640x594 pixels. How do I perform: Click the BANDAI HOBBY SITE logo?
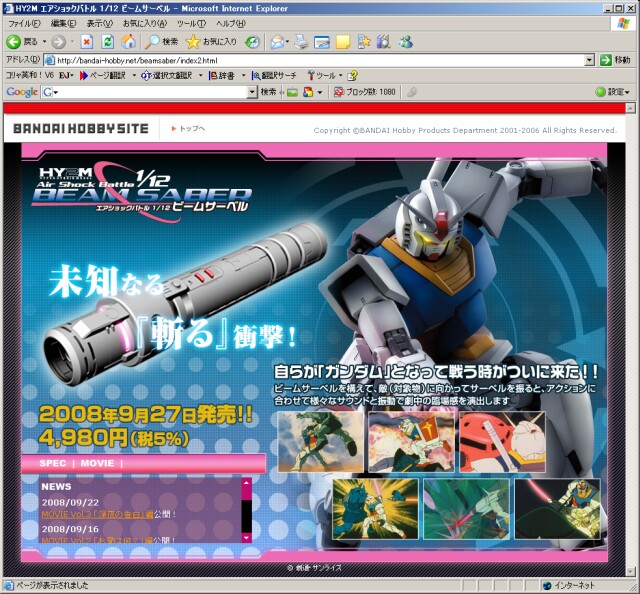pyautogui.click(x=81, y=129)
